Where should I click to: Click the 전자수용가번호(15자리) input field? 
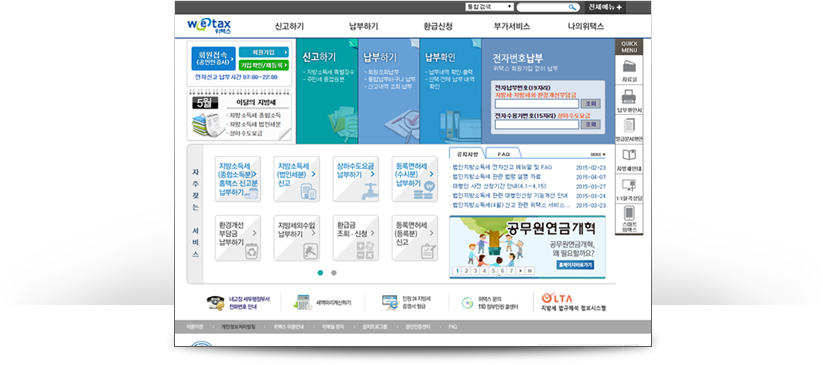point(536,124)
